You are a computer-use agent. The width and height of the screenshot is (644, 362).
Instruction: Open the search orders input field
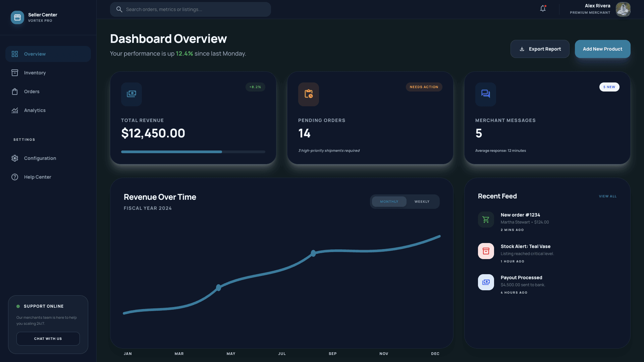coord(190,9)
